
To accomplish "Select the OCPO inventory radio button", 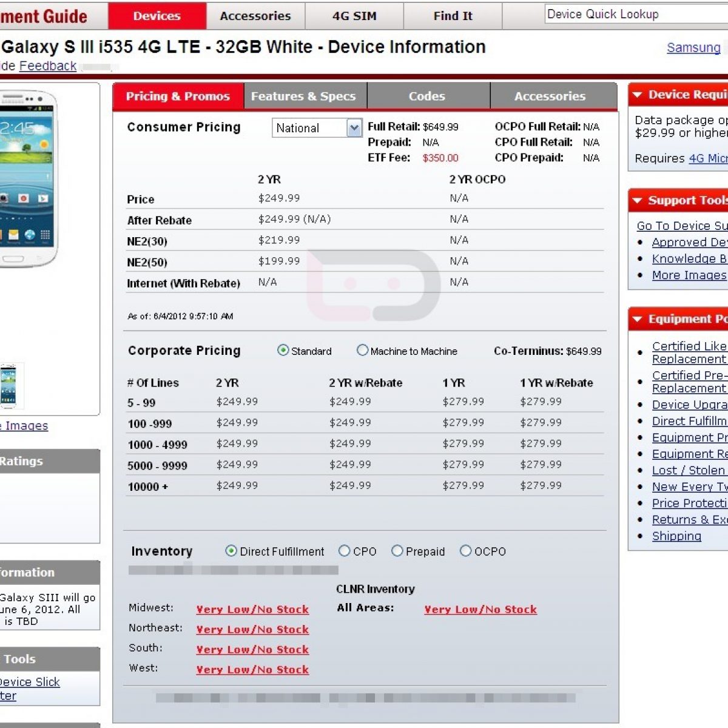I will point(466,551).
